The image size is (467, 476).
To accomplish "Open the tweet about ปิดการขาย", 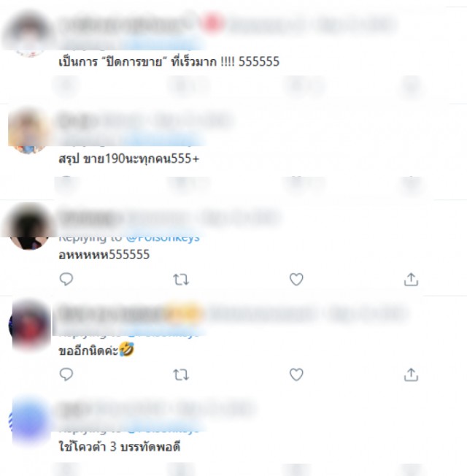I will point(169,62).
